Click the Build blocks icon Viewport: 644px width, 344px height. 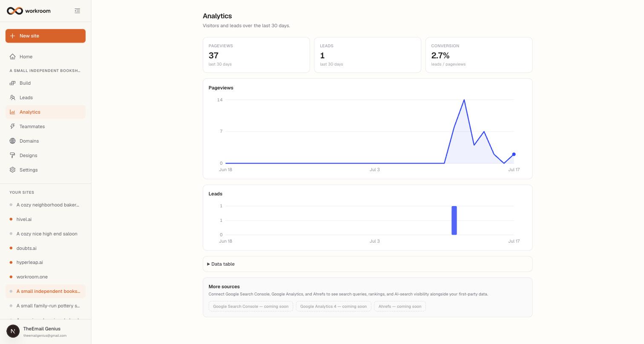click(x=13, y=83)
